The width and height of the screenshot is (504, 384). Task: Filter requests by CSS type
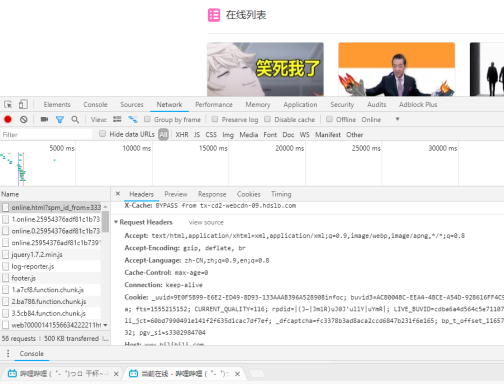tap(211, 135)
